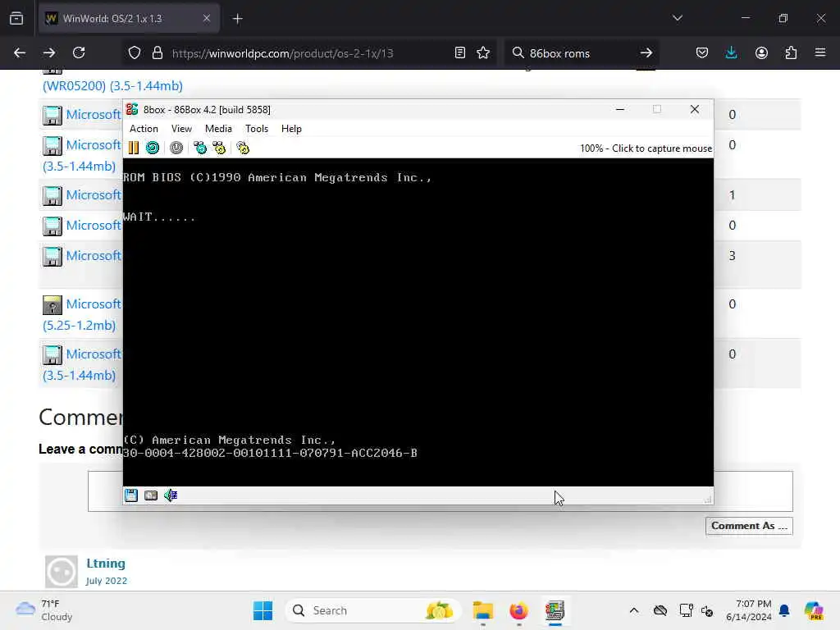The width and height of the screenshot is (840, 630).
Task: Open Firefox account icon
Action: 761,53
